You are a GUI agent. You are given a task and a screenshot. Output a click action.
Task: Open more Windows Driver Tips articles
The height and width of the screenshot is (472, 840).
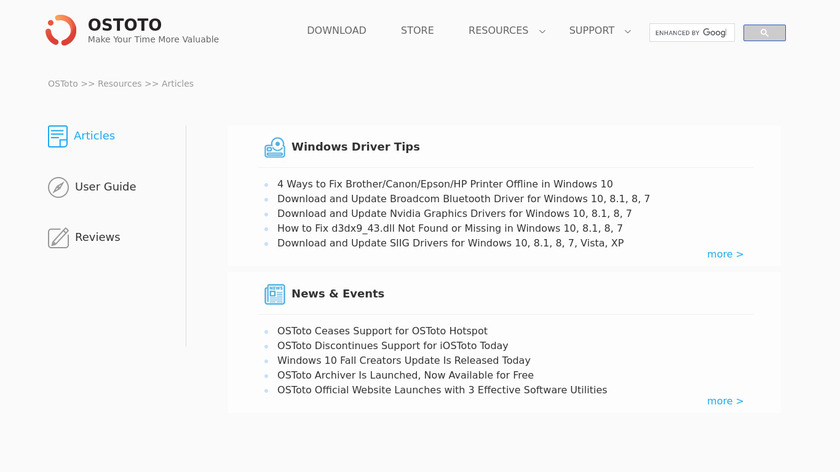(x=725, y=254)
